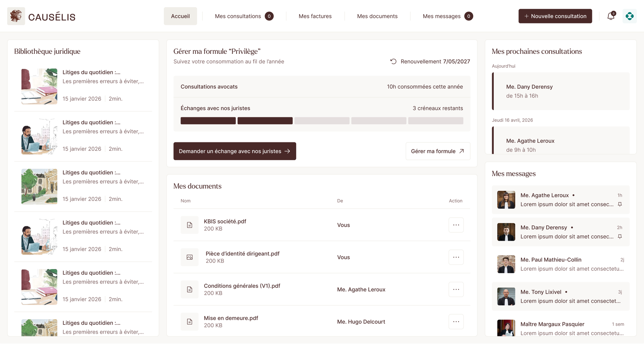
Task: Toggle pin on Dany Derensy message
Action: tap(620, 236)
